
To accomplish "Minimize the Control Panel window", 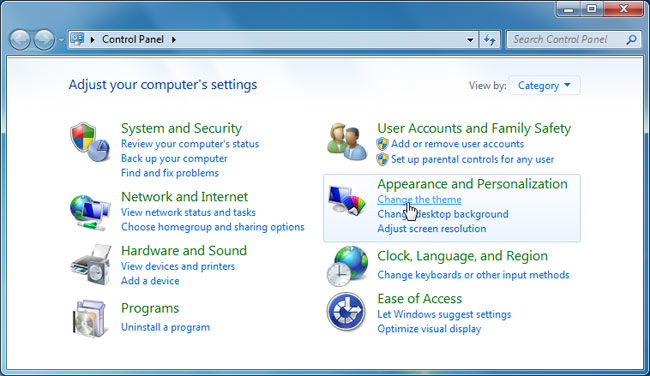I will tap(568, 9).
